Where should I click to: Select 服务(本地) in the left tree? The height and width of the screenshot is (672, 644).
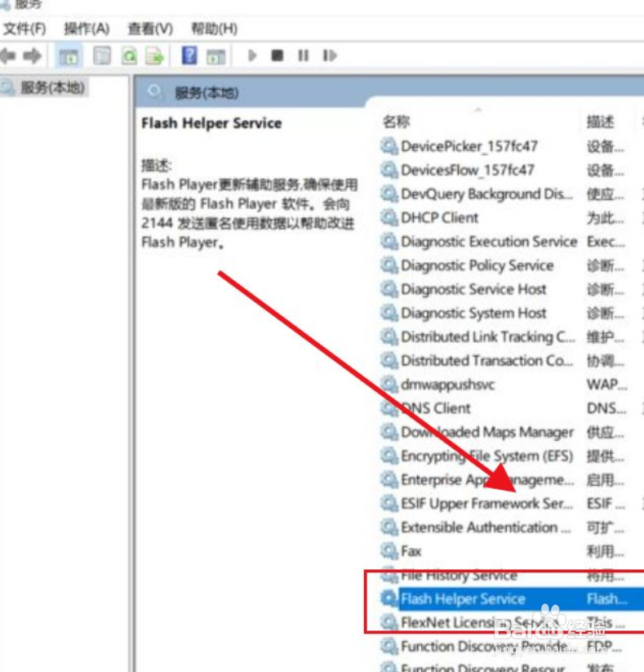[x=52, y=87]
